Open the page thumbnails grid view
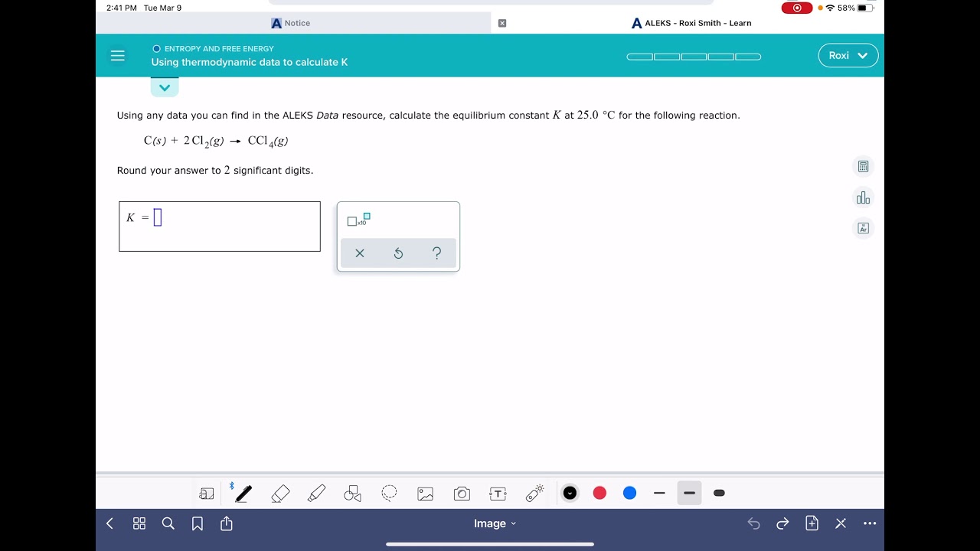 point(139,523)
